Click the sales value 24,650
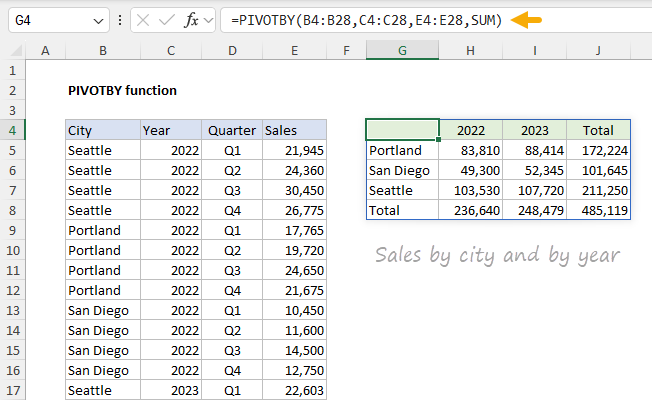Image resolution: width=652 pixels, height=400 pixels. (294, 270)
